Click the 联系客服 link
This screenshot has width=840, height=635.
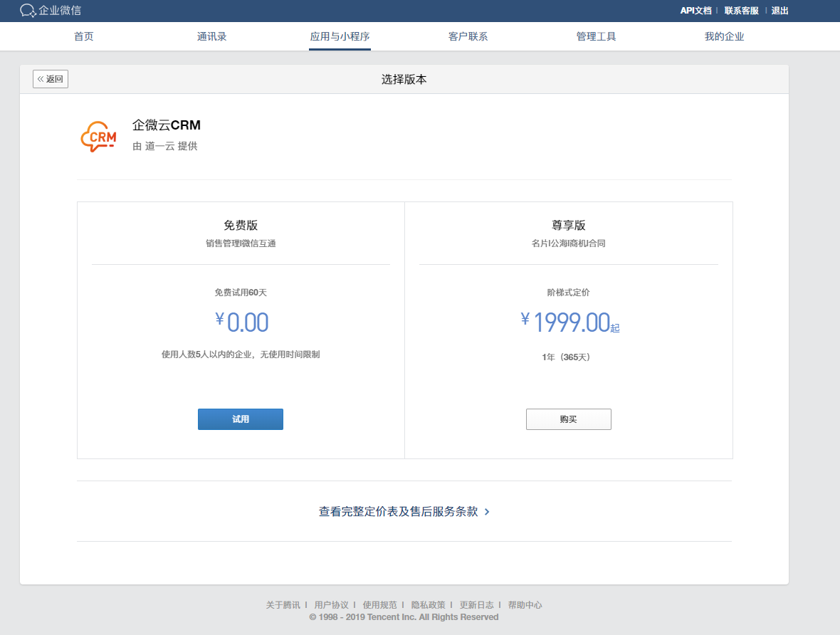tap(742, 11)
